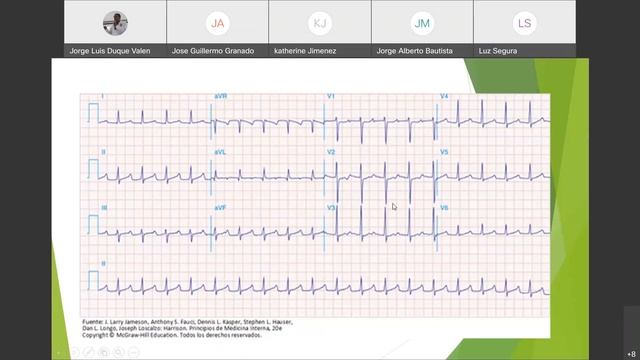Select the KJ participant avatar tile
The image size is (640, 360).
coord(320,22)
